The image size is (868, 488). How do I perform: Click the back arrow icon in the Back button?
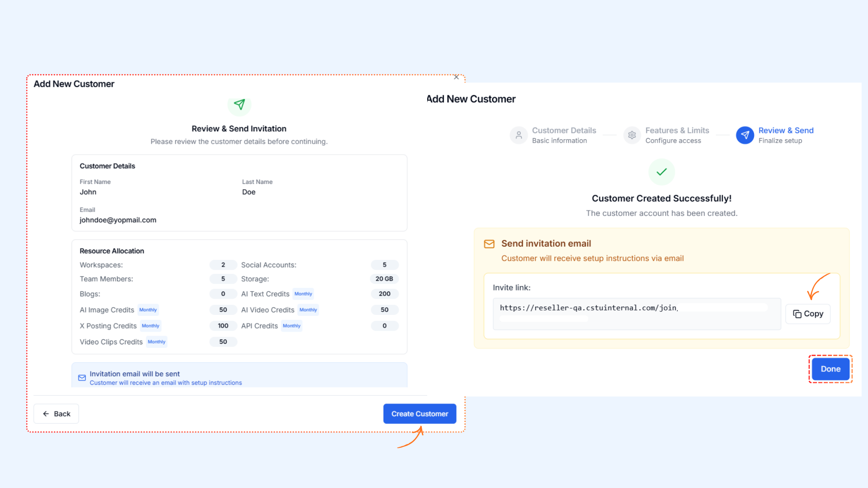pos(46,413)
